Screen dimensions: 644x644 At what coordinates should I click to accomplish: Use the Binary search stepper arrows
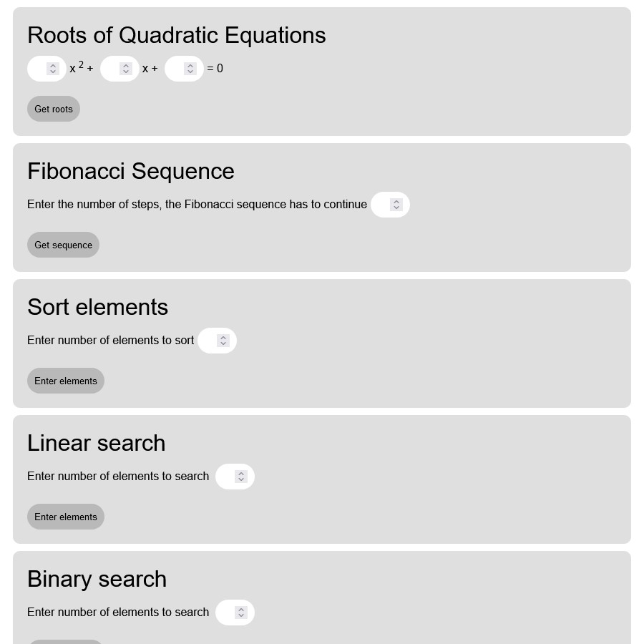pos(241,613)
